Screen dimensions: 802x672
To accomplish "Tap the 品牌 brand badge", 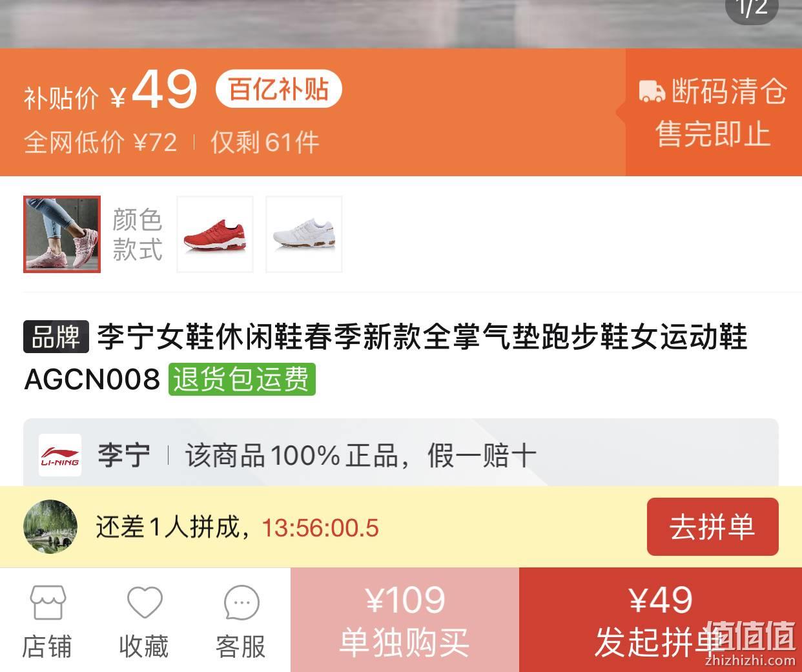I will point(56,337).
